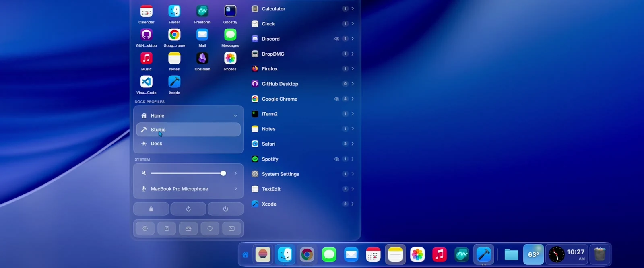
Task: Click the Safari window count badge 2
Action: (345, 144)
